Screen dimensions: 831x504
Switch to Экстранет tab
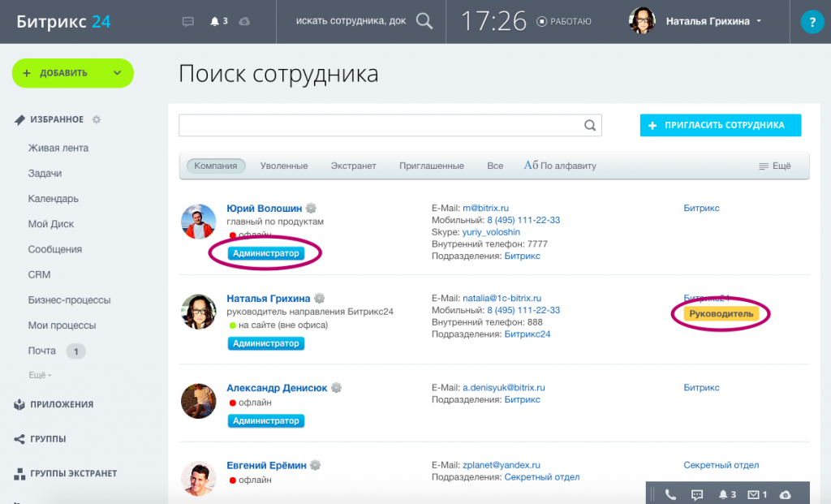354,166
